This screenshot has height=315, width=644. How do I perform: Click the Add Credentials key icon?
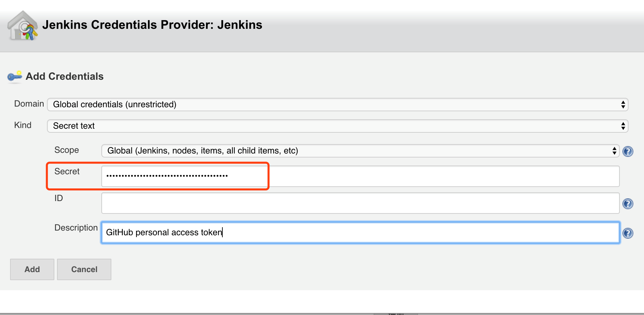pos(15,76)
